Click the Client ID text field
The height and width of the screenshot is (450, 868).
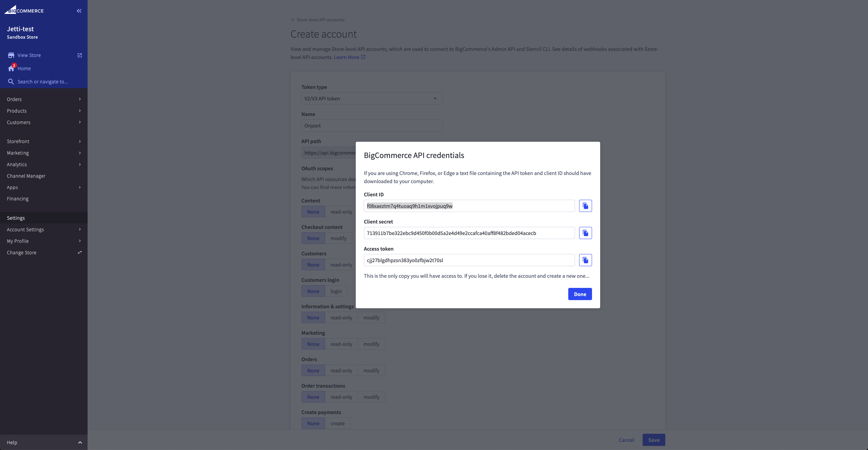[x=469, y=206]
